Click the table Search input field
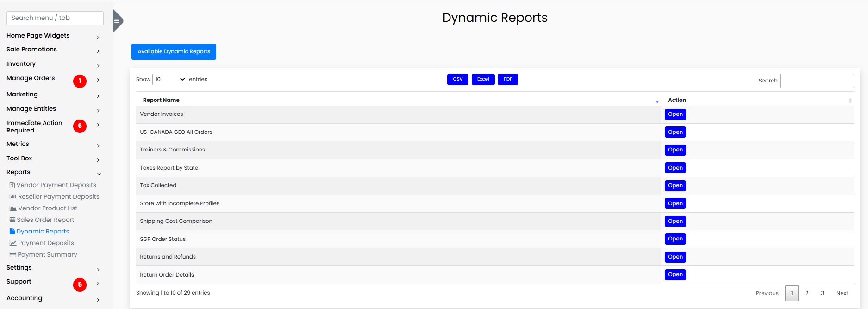Screen dimensions: 868x309 pos(817,81)
